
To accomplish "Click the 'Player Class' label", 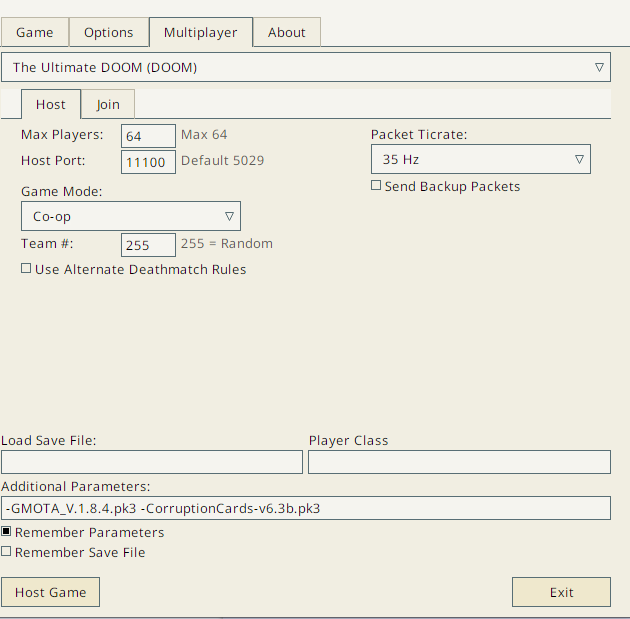I will tap(348, 441).
